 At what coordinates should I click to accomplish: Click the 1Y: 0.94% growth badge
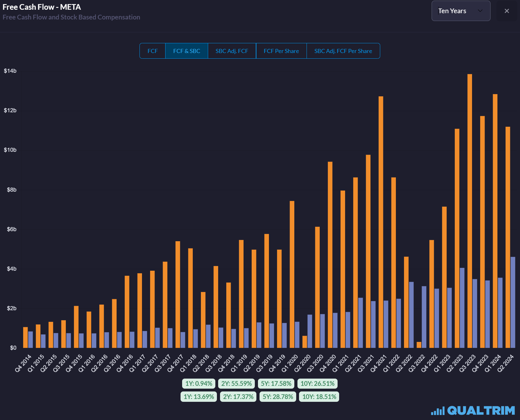coord(199,383)
